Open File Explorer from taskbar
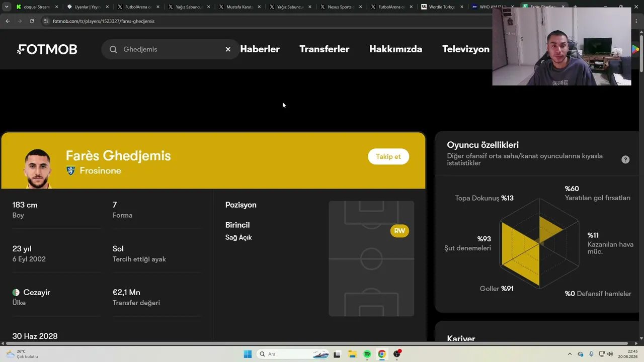The image size is (644, 362). 352,354
